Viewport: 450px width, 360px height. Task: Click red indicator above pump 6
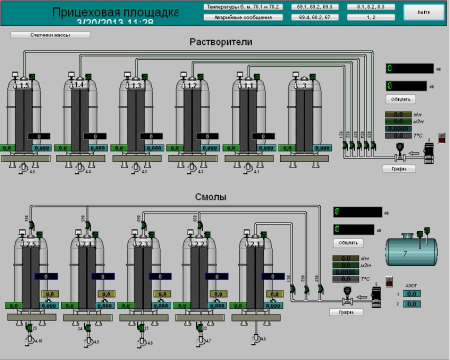point(389,282)
